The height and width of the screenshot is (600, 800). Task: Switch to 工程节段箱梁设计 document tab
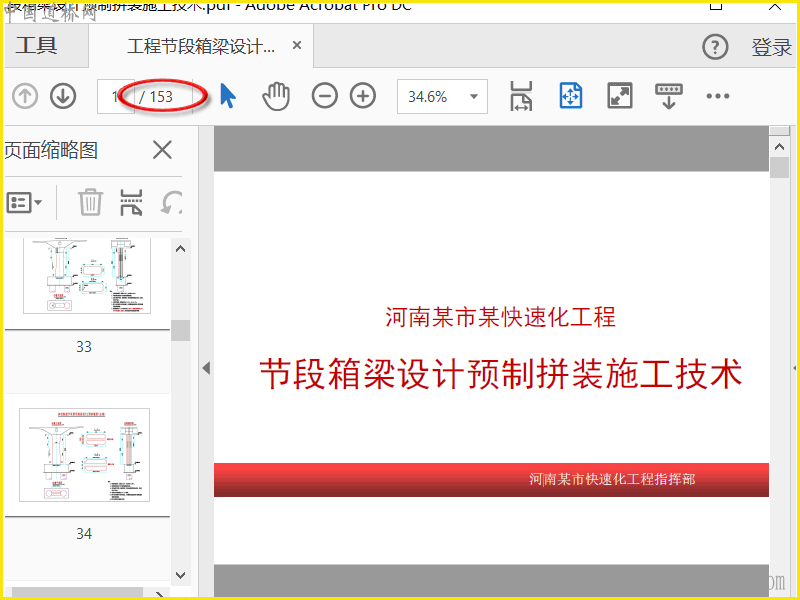[201, 46]
